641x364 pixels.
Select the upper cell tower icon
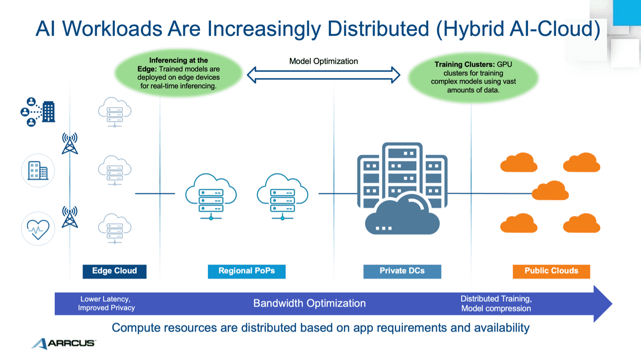click(x=69, y=143)
